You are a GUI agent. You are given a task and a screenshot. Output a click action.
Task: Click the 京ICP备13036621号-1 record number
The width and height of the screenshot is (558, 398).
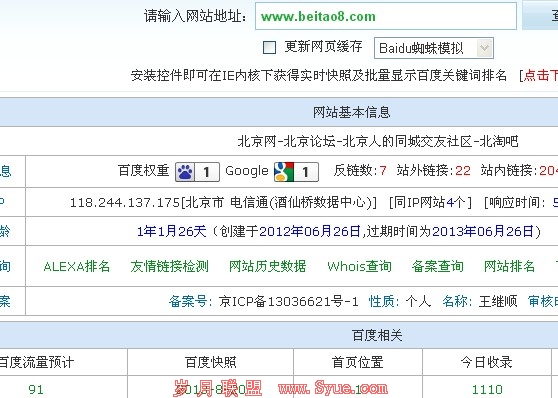coord(289,302)
